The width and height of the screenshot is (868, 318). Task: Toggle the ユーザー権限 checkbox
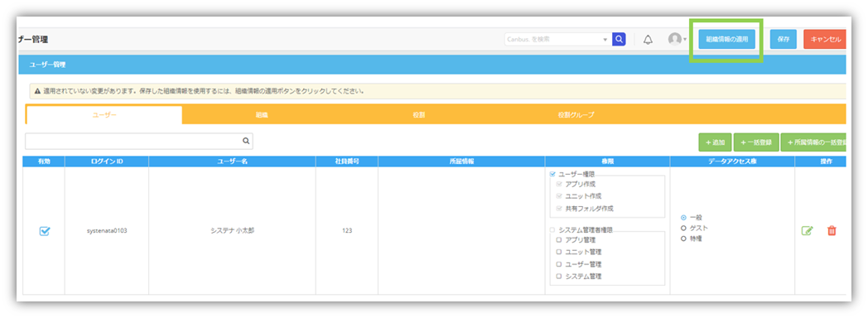click(x=553, y=174)
